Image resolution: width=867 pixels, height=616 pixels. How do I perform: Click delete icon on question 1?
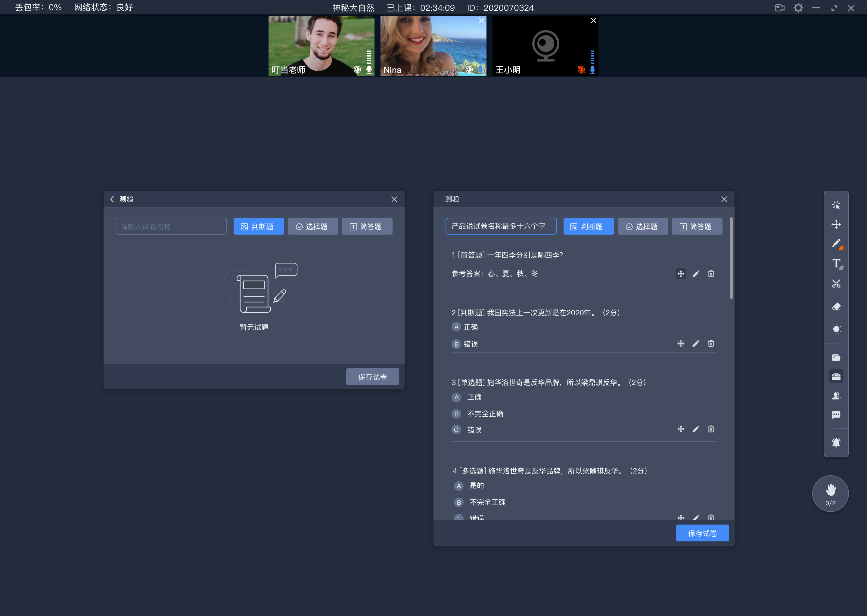coord(711,274)
